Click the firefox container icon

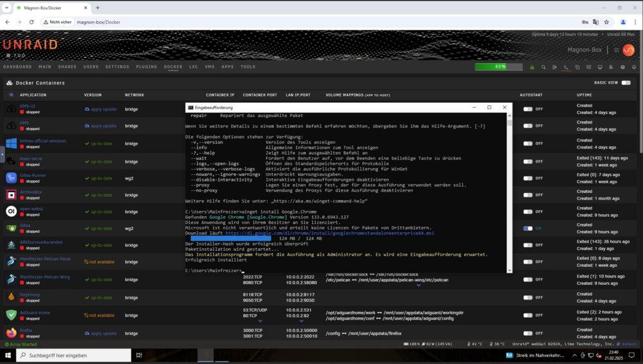11,333
